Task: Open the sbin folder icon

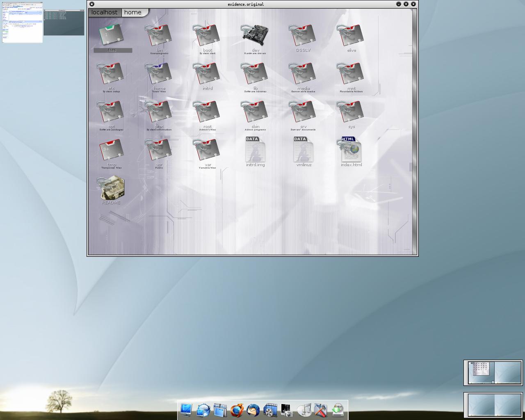Action: tap(254, 112)
